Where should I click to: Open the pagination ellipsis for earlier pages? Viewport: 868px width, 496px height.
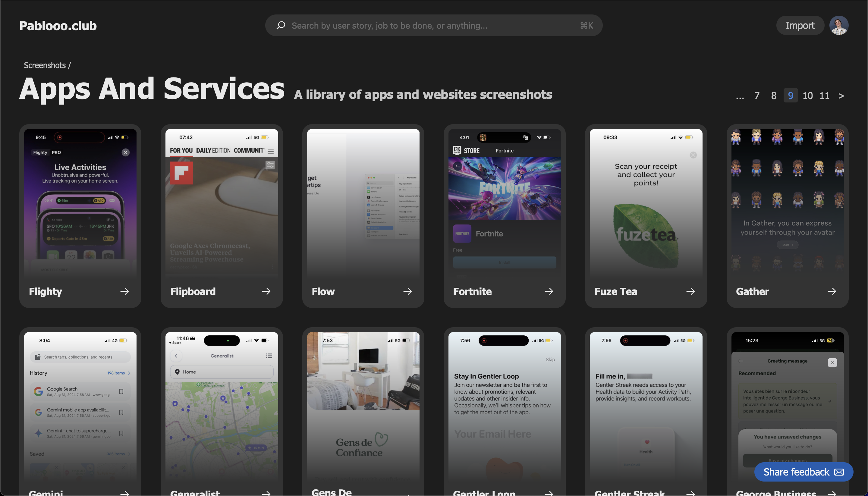[740, 96]
